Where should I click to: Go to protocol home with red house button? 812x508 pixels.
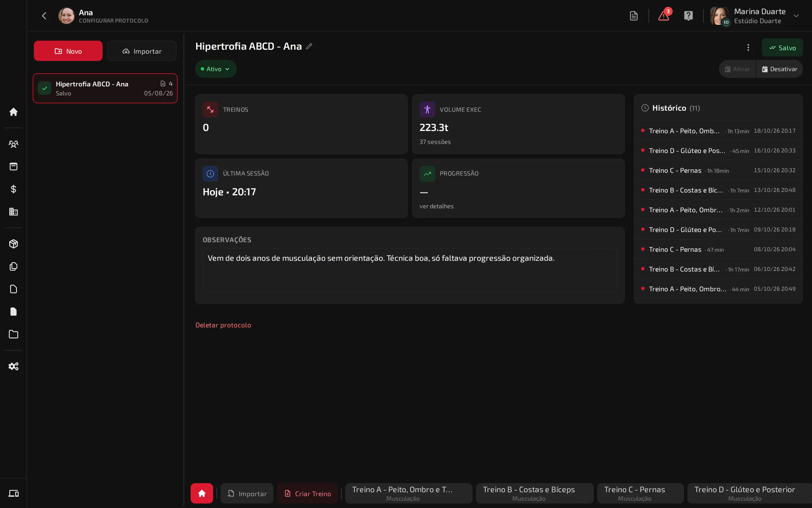click(202, 493)
